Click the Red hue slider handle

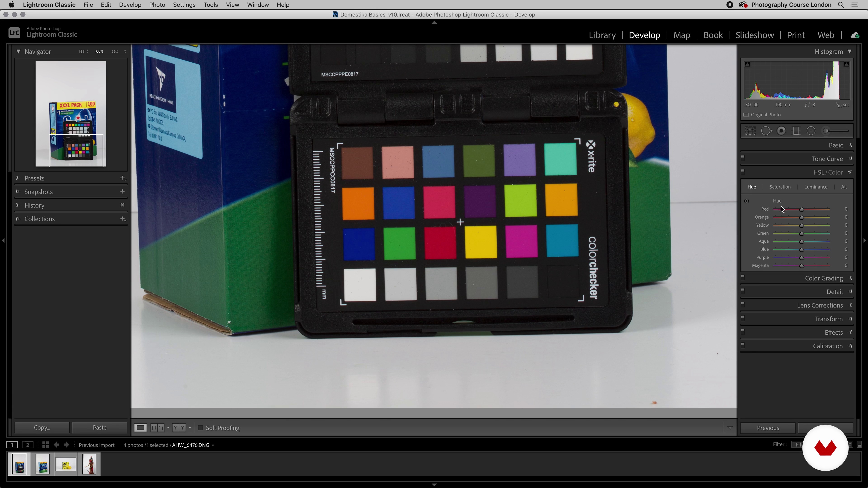tap(802, 209)
